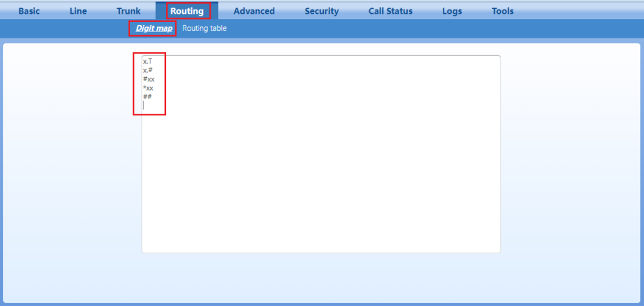Image resolution: width=644 pixels, height=306 pixels.
Task: Click the x.T entry in digit map
Action: pyautogui.click(x=148, y=62)
